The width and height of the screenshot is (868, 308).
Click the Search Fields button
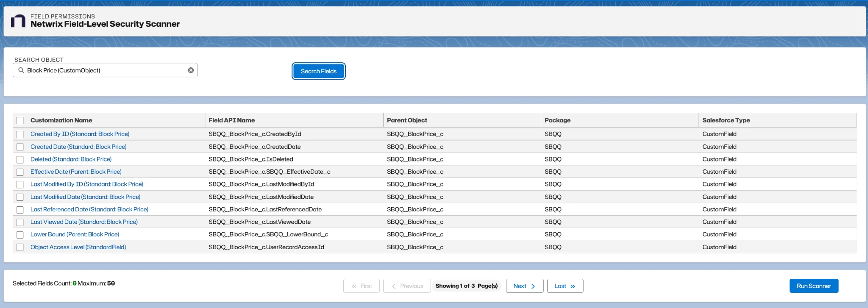[318, 71]
